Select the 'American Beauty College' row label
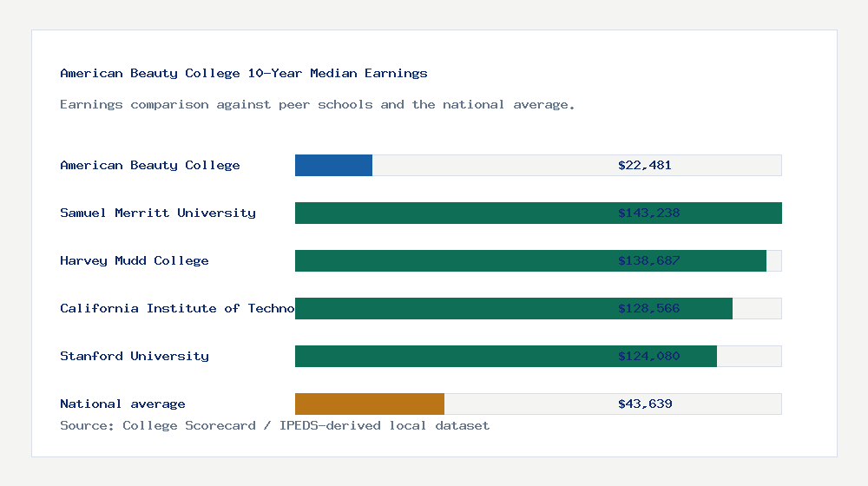This screenshot has height=486, width=868. tap(150, 165)
